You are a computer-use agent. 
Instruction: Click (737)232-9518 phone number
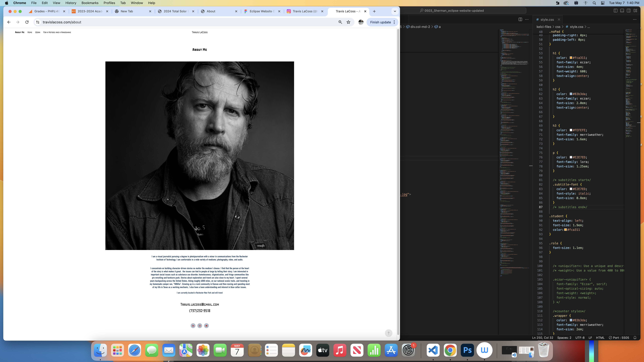(x=199, y=311)
